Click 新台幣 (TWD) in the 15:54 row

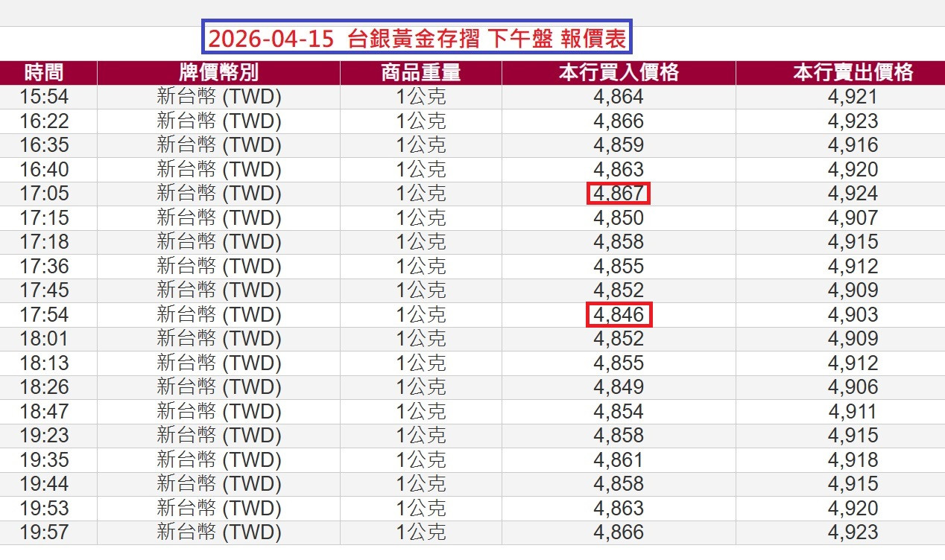pos(219,97)
